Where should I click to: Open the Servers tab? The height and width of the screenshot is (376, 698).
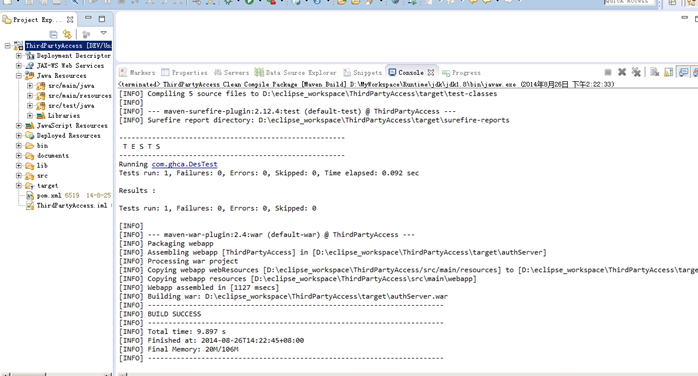tap(231, 73)
